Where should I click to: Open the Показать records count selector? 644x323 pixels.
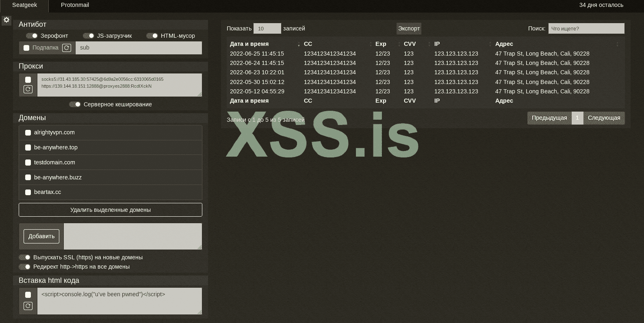click(x=267, y=28)
